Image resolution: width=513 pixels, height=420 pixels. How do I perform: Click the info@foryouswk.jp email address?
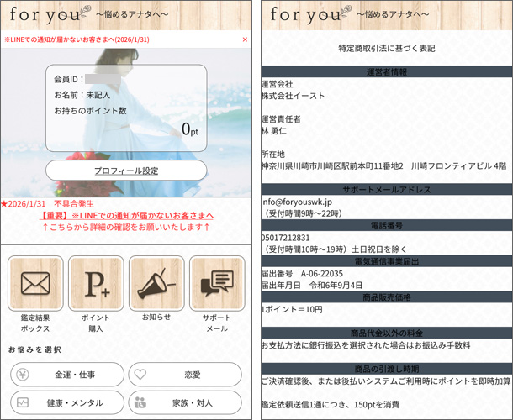pyautogui.click(x=297, y=202)
